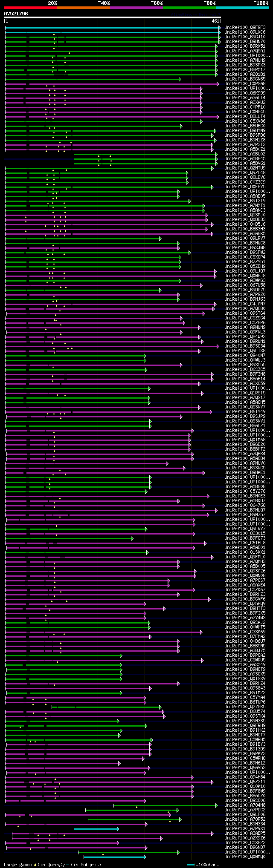The image size is (273, 868).
Task: Open hit UniRef100_Q9LXC6
Action: (x=245, y=32)
